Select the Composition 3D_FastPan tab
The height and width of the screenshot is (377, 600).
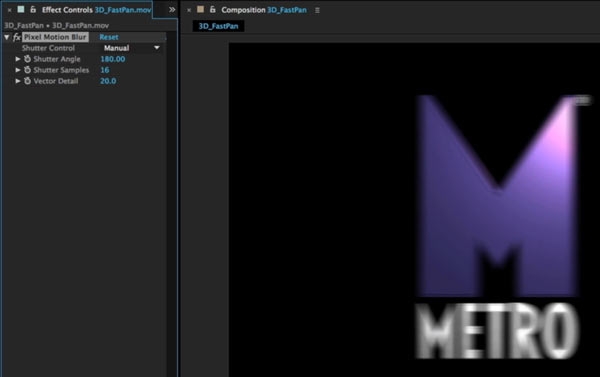click(264, 10)
